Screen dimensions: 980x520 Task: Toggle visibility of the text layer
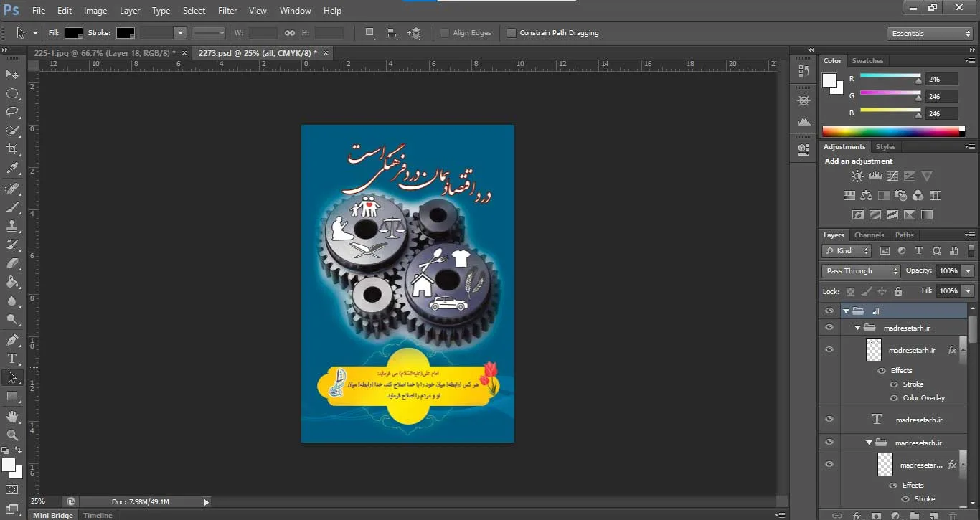[x=829, y=420]
